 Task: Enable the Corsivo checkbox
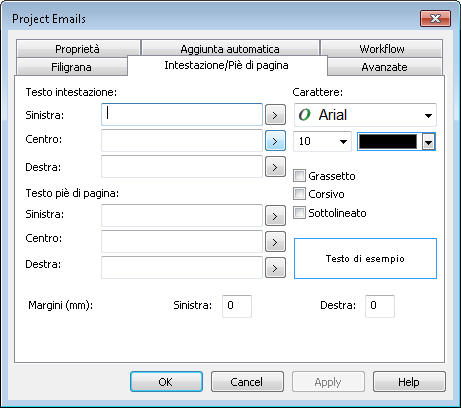pyautogui.click(x=299, y=194)
